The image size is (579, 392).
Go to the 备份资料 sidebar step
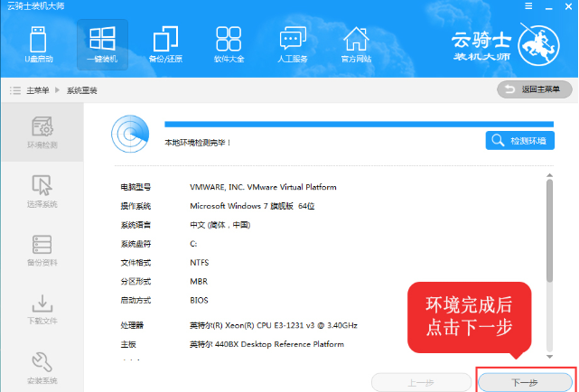(42, 250)
